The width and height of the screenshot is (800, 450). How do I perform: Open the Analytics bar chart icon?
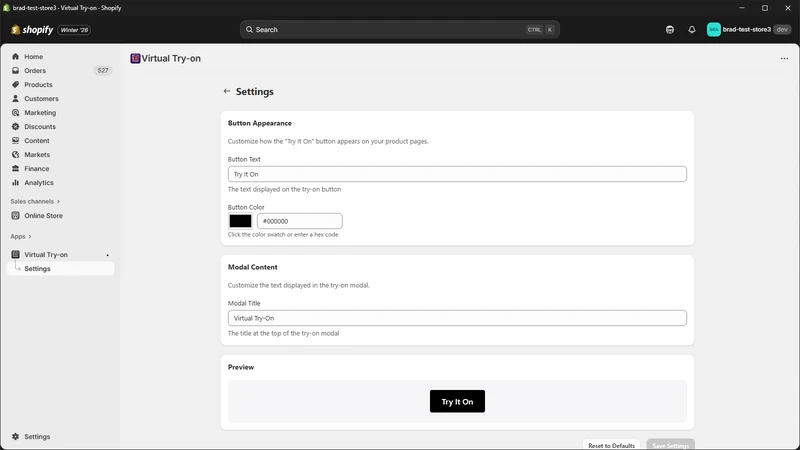pyautogui.click(x=15, y=183)
